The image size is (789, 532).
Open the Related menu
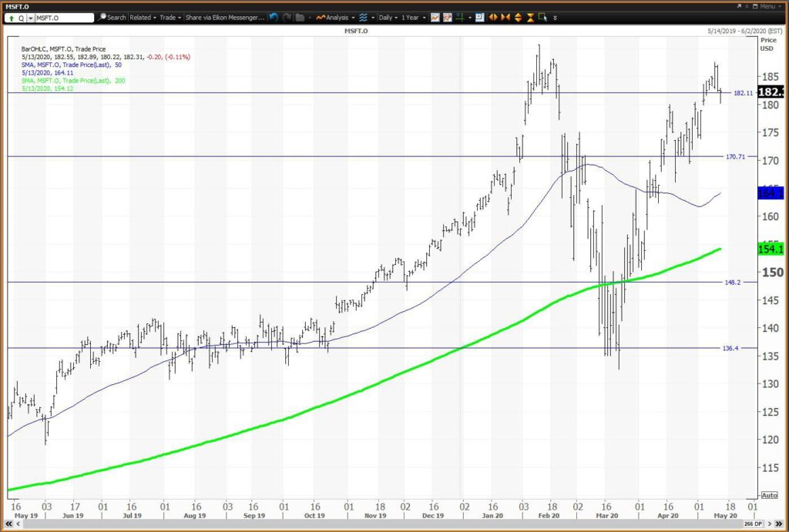[143, 17]
